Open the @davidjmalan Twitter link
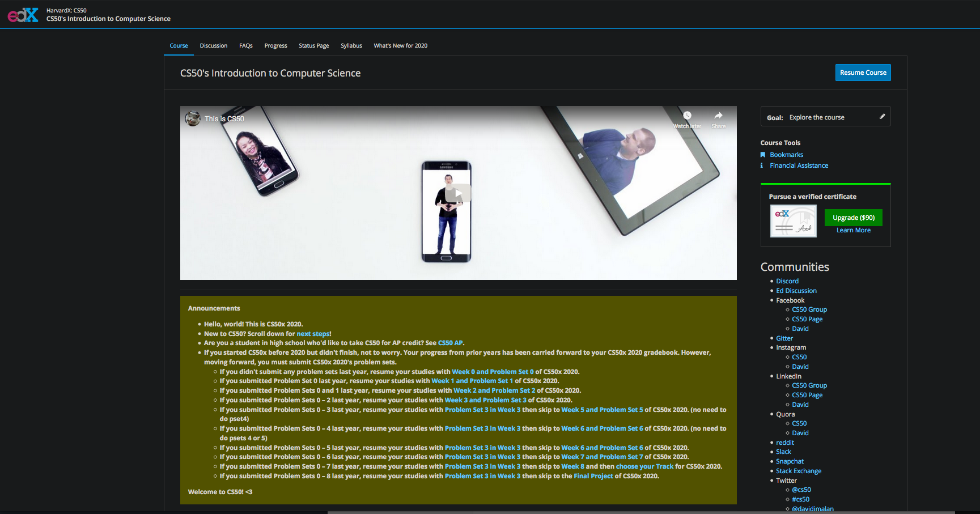Screen dimensions: 980x514 (x=813, y=509)
